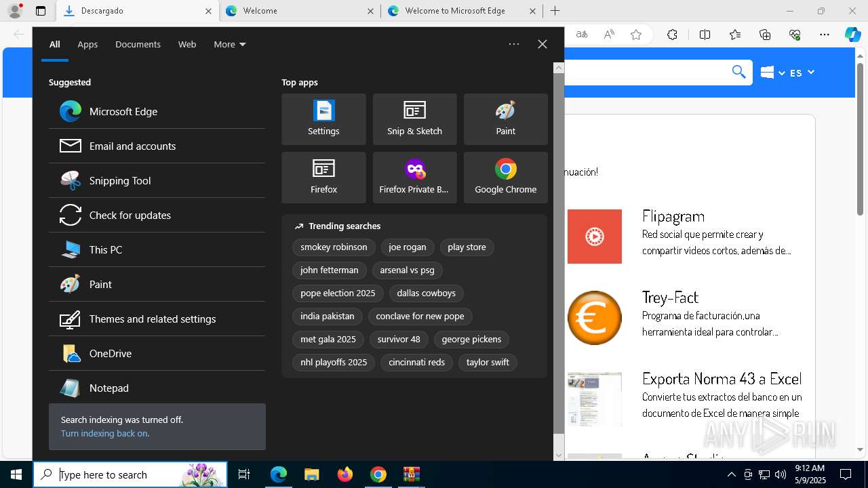
Task: Open Paint top app tile
Action: 506,119
